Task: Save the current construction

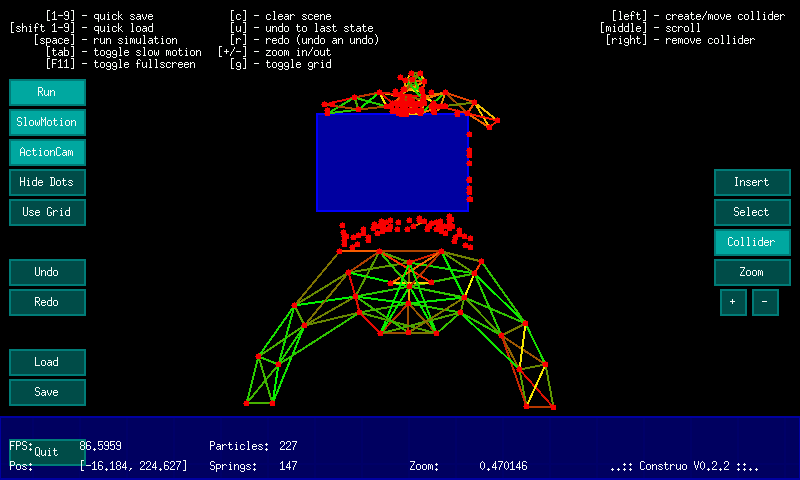Action: click(x=47, y=392)
